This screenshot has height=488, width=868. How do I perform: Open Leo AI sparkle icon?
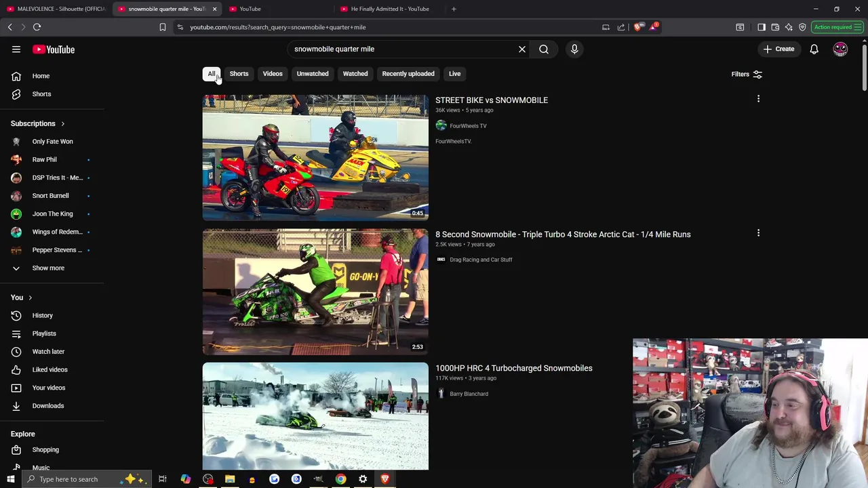pyautogui.click(x=789, y=27)
